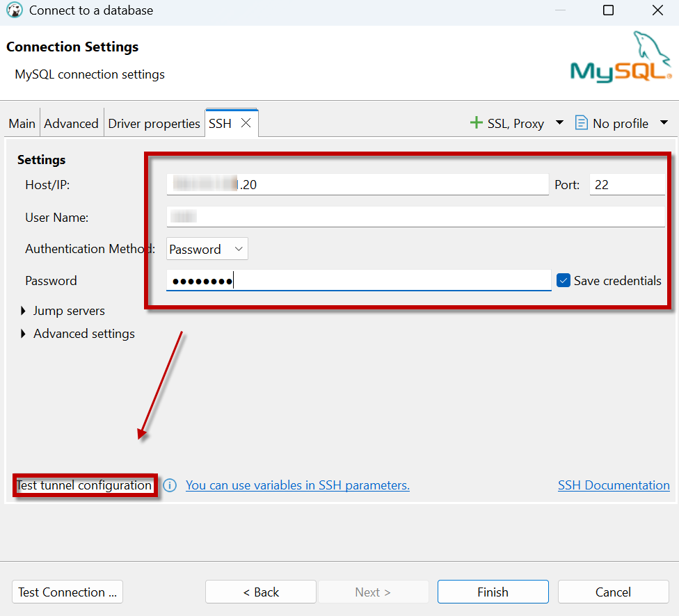Click the DBeaver app icon in title bar
Image resolution: width=679 pixels, height=616 pixels.
click(x=14, y=10)
